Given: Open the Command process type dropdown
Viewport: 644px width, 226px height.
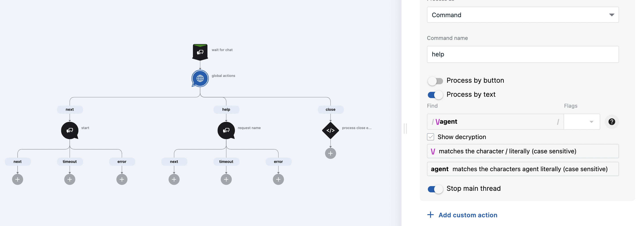Looking at the screenshot, I should click(x=523, y=15).
